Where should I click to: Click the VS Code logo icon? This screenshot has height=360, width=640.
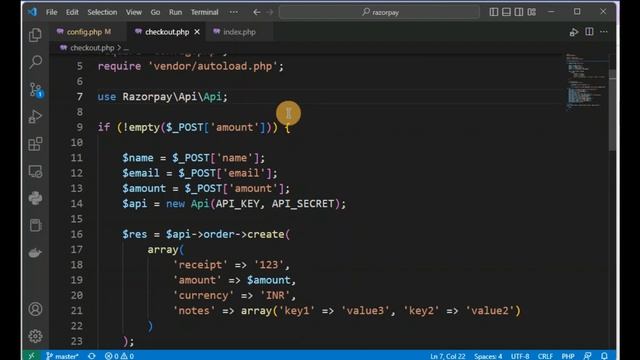(x=32, y=12)
